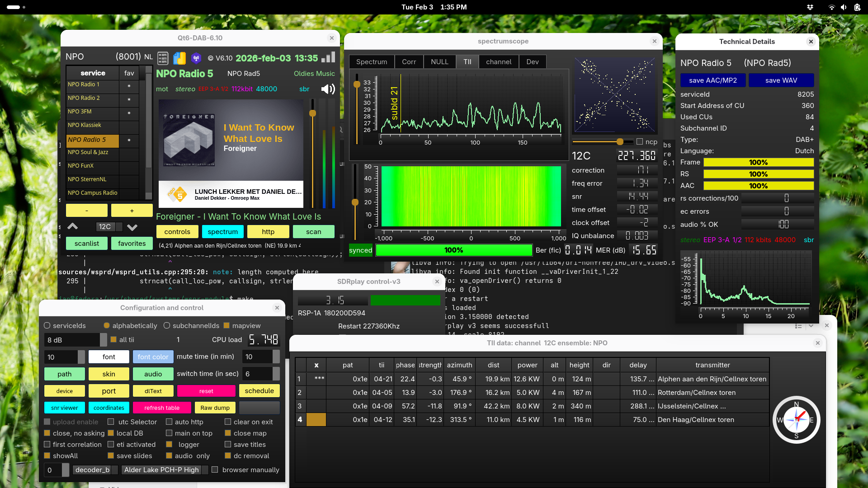The height and width of the screenshot is (488, 868).
Task: Click the purple transmitter tower icon
Action: click(x=196, y=58)
